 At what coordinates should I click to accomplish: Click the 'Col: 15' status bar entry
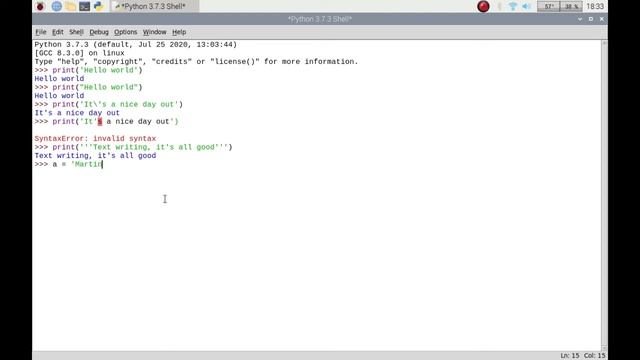click(594, 356)
